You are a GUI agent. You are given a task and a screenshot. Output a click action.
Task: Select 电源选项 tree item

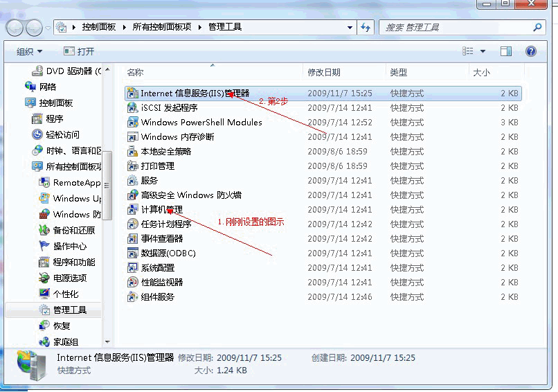[62, 278]
